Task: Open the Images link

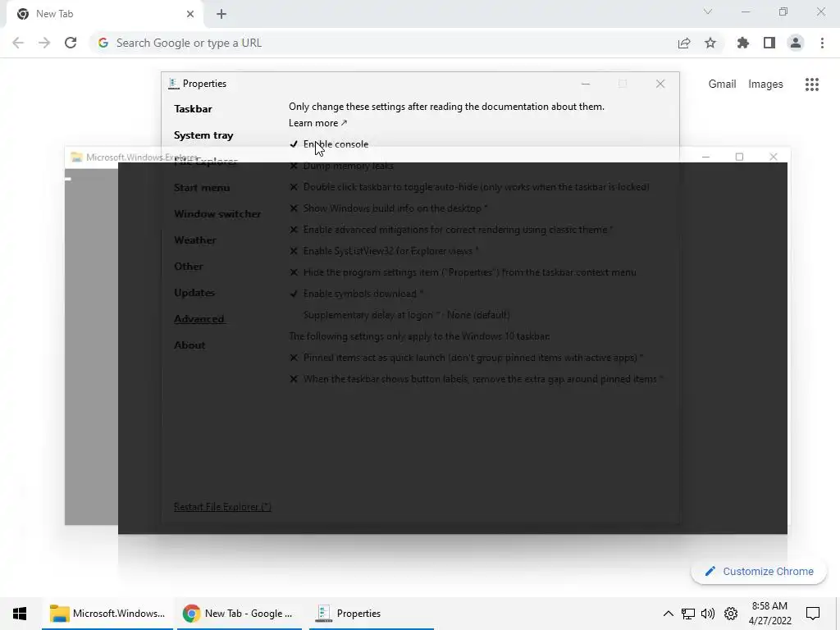Action: coord(765,84)
